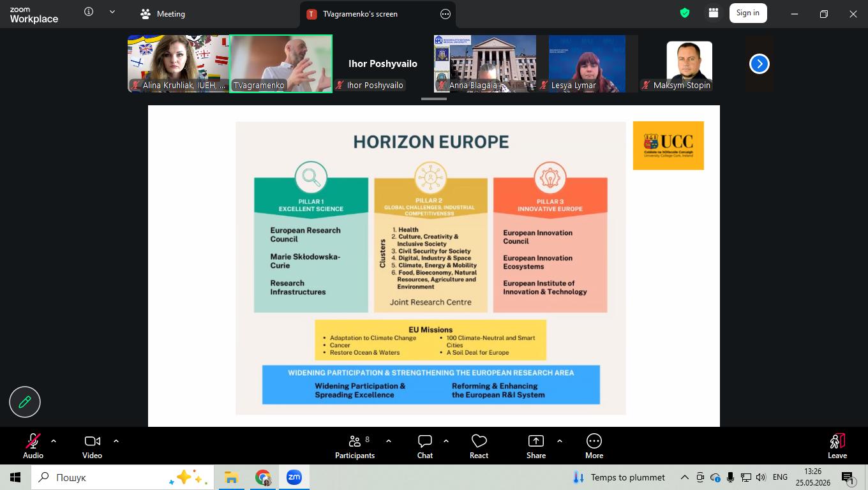The width and height of the screenshot is (868, 490).
Task: Open the React heart menu
Action: [479, 446]
